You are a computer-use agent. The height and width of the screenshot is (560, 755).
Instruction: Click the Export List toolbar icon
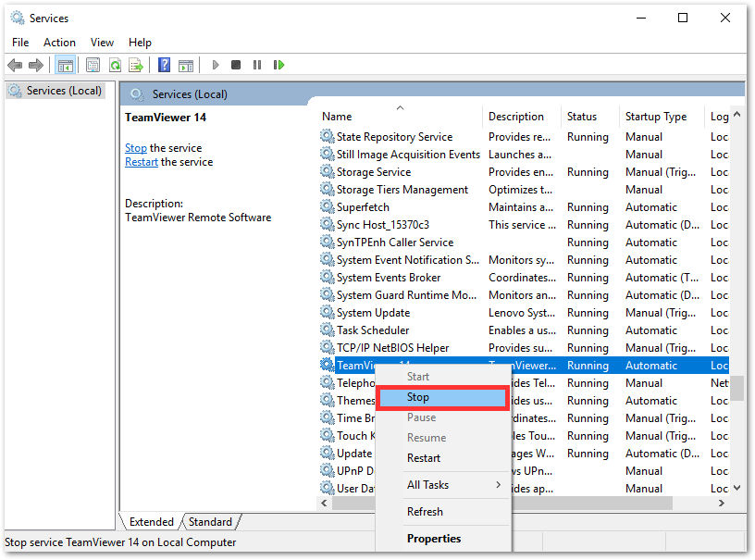(x=136, y=65)
